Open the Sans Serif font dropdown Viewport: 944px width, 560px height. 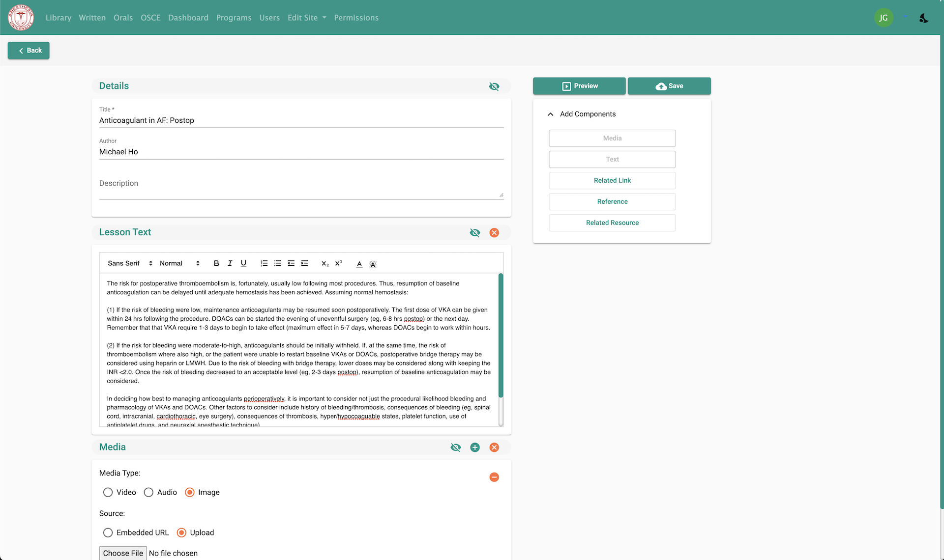pyautogui.click(x=130, y=263)
